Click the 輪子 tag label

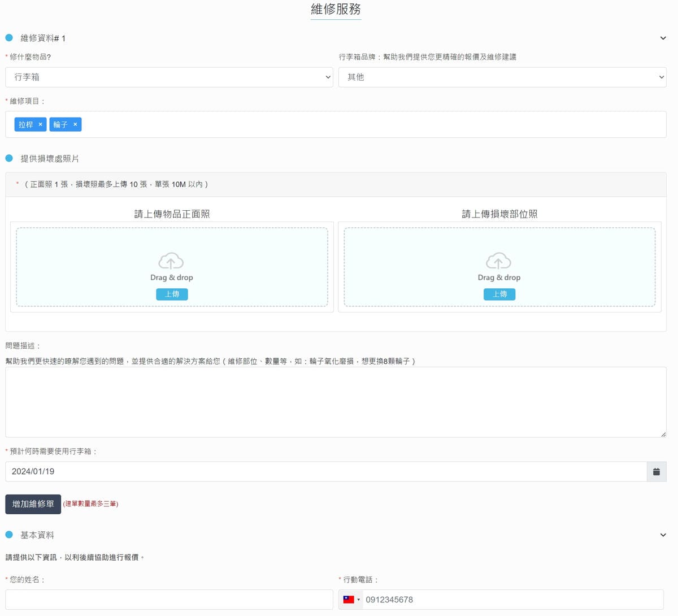(60, 124)
